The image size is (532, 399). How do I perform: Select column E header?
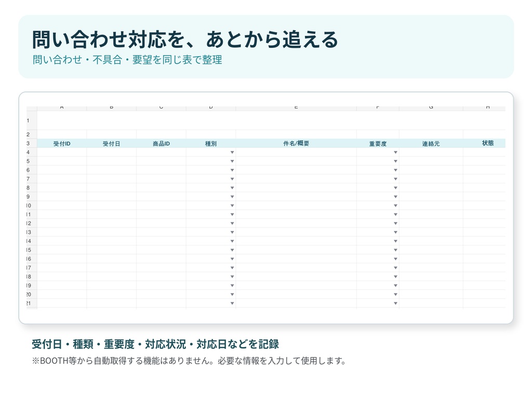pos(296,108)
